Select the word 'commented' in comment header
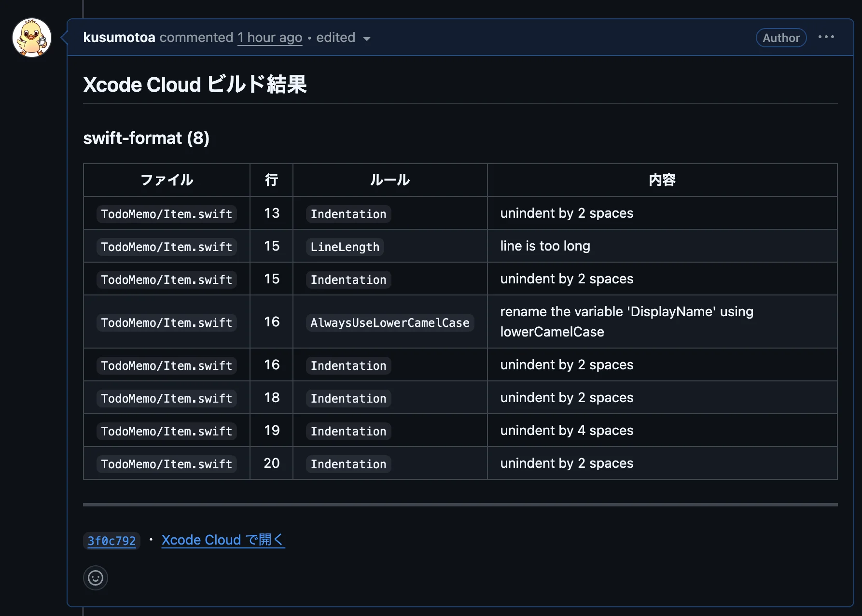 click(x=196, y=37)
